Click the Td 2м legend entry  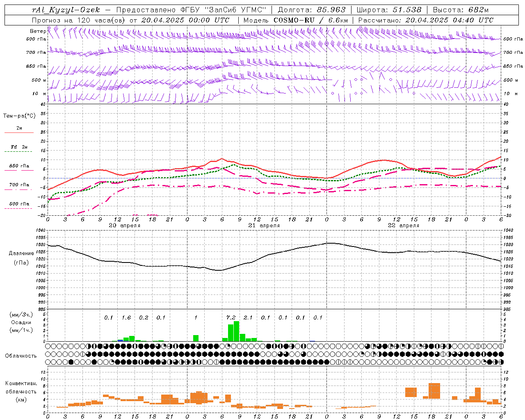tap(19, 147)
